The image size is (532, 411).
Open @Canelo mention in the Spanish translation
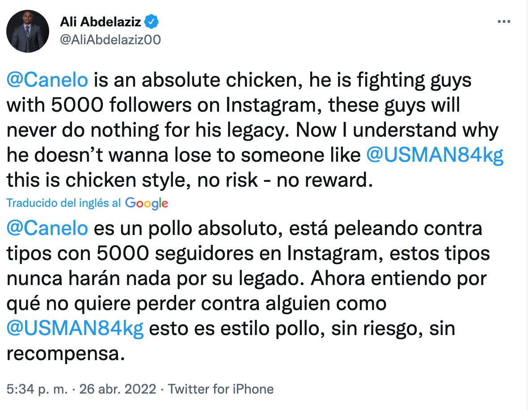pyautogui.click(x=47, y=229)
